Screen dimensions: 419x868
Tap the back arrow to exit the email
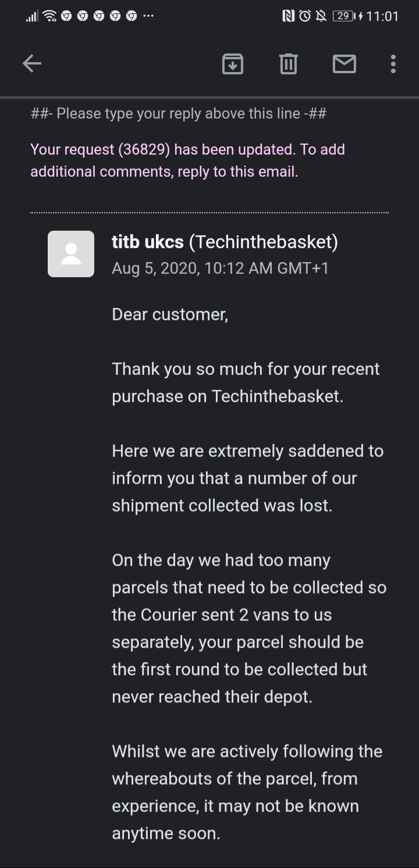click(32, 63)
